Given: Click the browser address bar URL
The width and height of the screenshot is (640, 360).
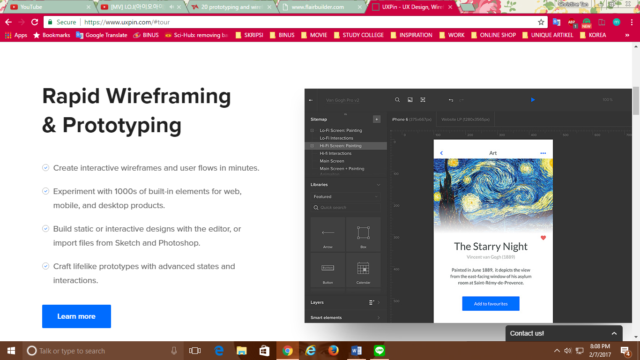Looking at the screenshot, I should 127,22.
